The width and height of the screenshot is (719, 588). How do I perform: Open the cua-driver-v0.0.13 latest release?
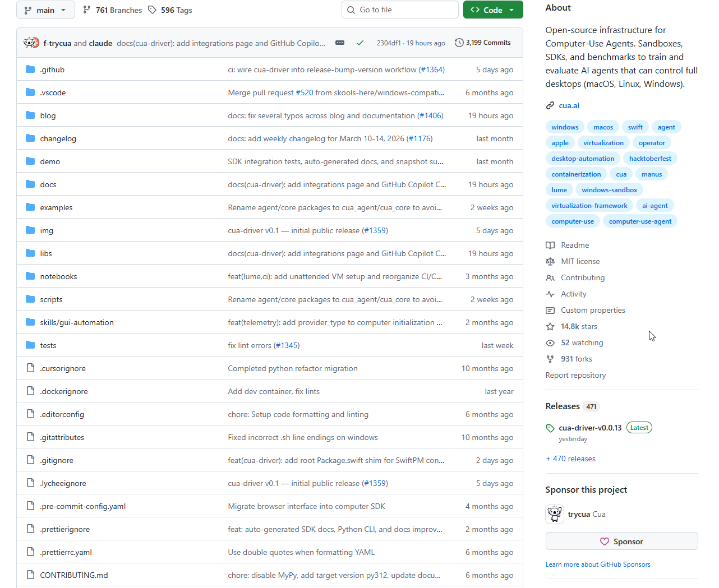pos(590,428)
